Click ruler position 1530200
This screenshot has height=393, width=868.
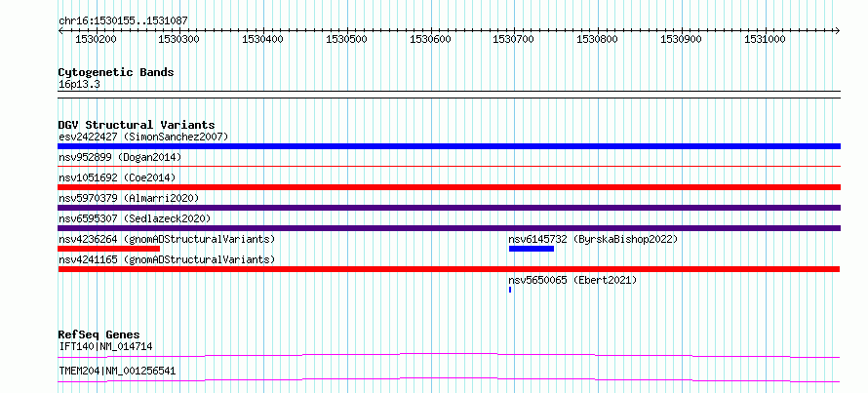point(96,39)
